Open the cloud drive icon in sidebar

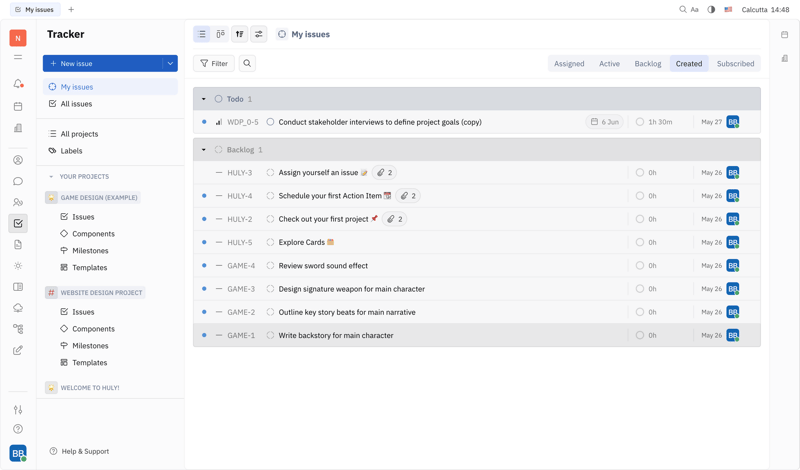coord(18,308)
